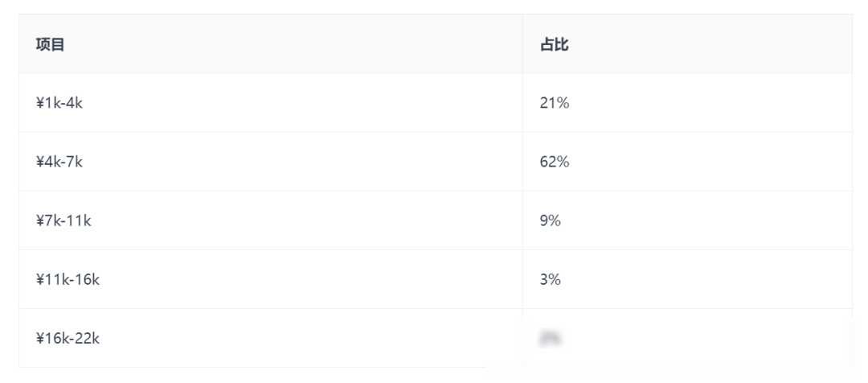Click the percentage directly under 占比 header

pos(555,103)
